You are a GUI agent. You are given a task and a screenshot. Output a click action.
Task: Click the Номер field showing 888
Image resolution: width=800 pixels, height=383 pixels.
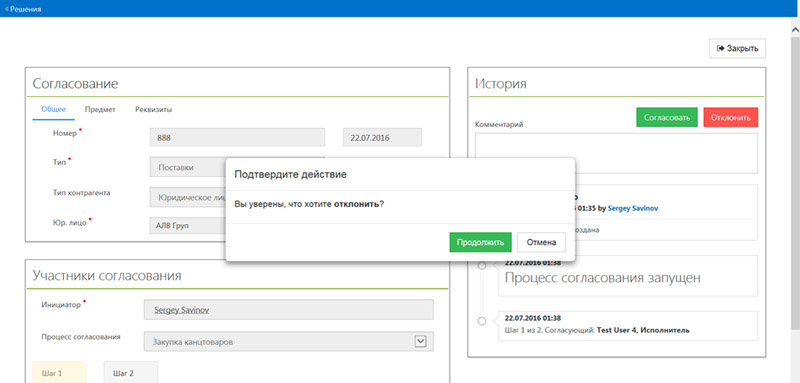(x=237, y=138)
